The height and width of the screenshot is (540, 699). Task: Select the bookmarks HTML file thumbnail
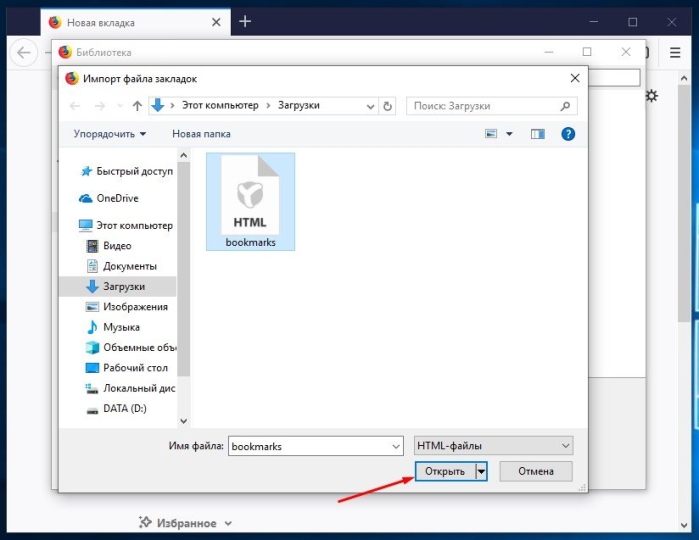coord(251,202)
